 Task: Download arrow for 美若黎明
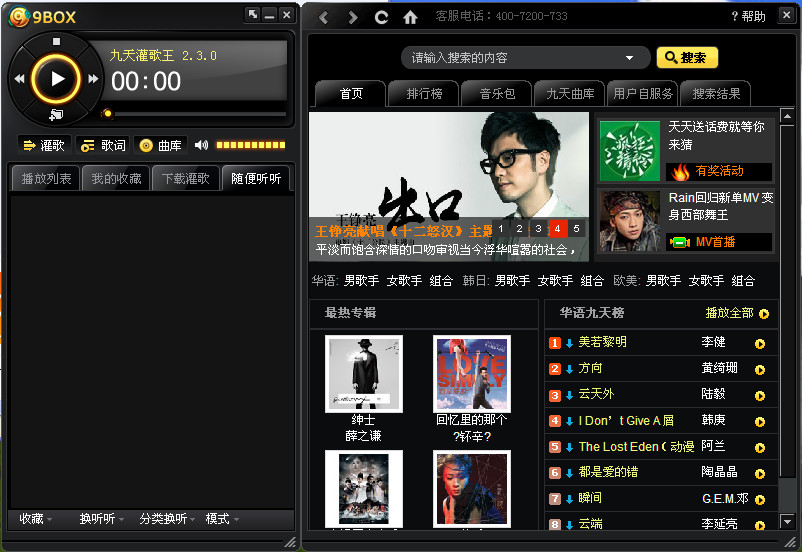pyautogui.click(x=569, y=343)
